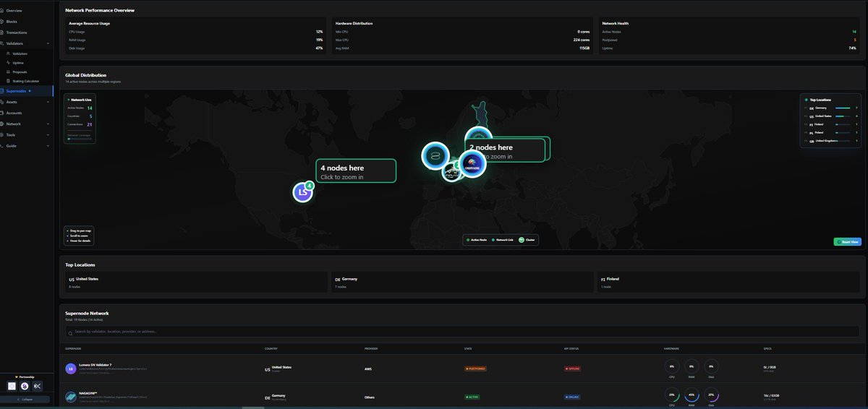868x409 pixels.
Task: Click the Cluster legend entry
Action: tap(527, 239)
